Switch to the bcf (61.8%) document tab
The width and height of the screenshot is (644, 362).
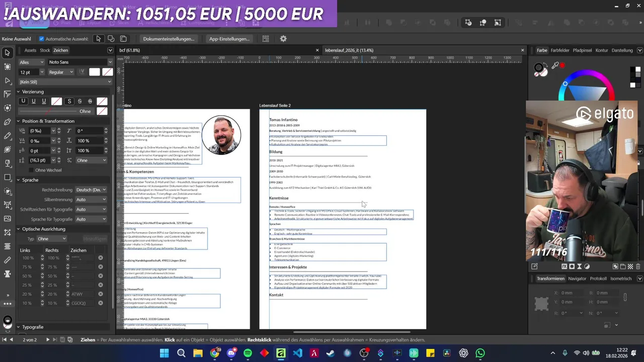tap(130, 50)
